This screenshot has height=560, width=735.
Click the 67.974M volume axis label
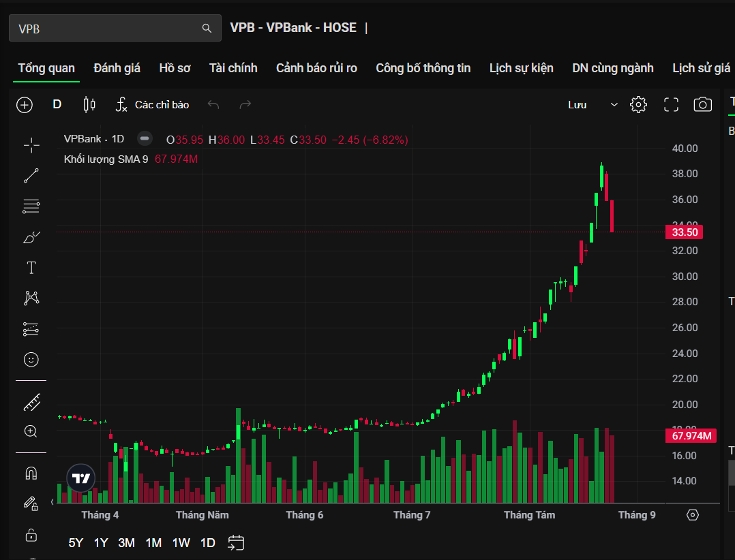(691, 436)
